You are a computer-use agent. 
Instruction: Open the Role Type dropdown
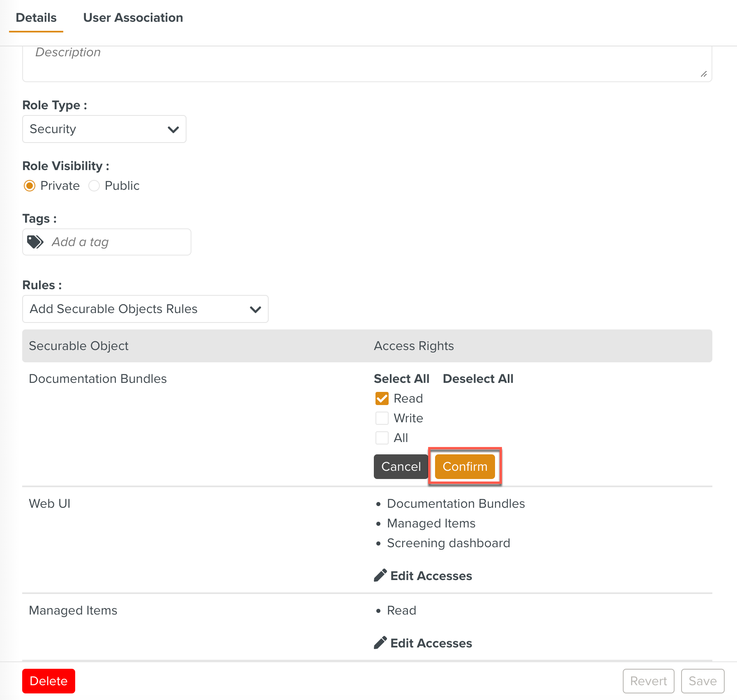coord(104,129)
